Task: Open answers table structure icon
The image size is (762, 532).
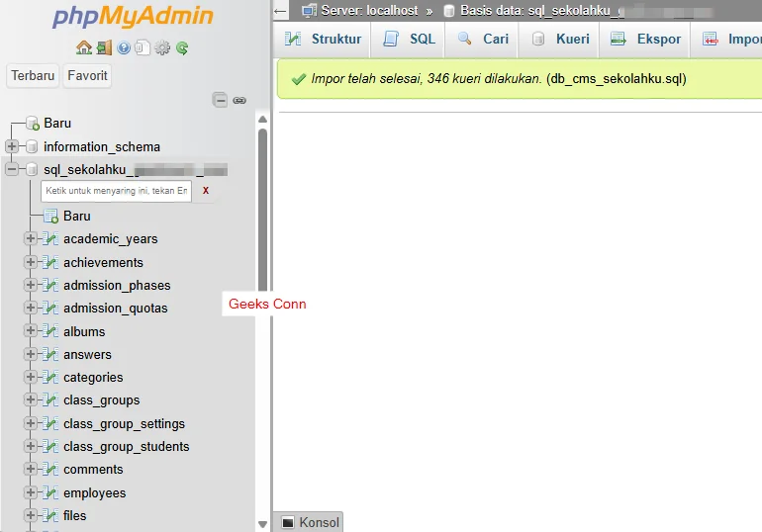Action: coord(50,354)
